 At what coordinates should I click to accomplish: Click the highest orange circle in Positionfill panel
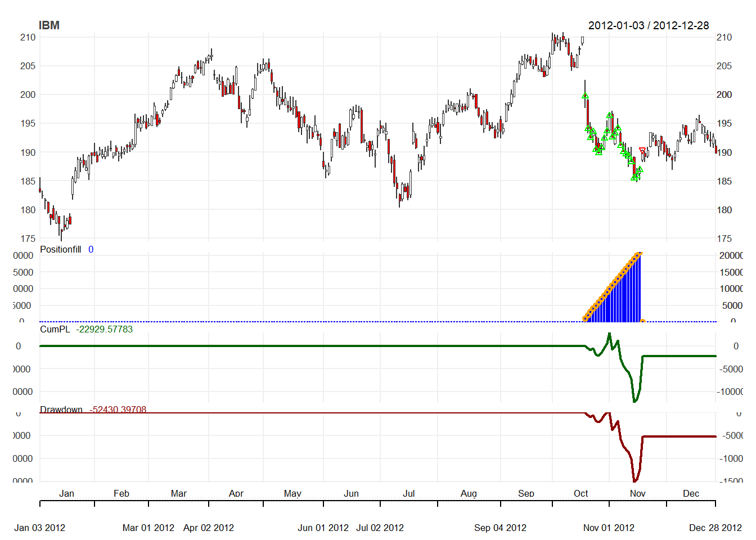(638, 255)
